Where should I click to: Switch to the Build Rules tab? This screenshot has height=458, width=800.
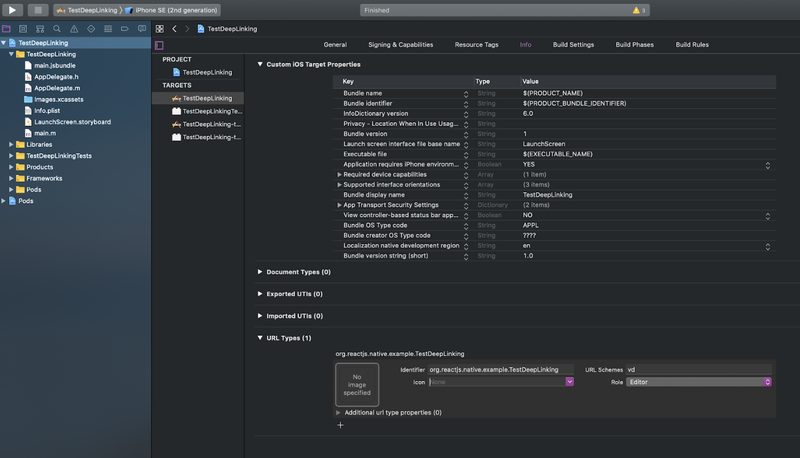click(x=692, y=45)
